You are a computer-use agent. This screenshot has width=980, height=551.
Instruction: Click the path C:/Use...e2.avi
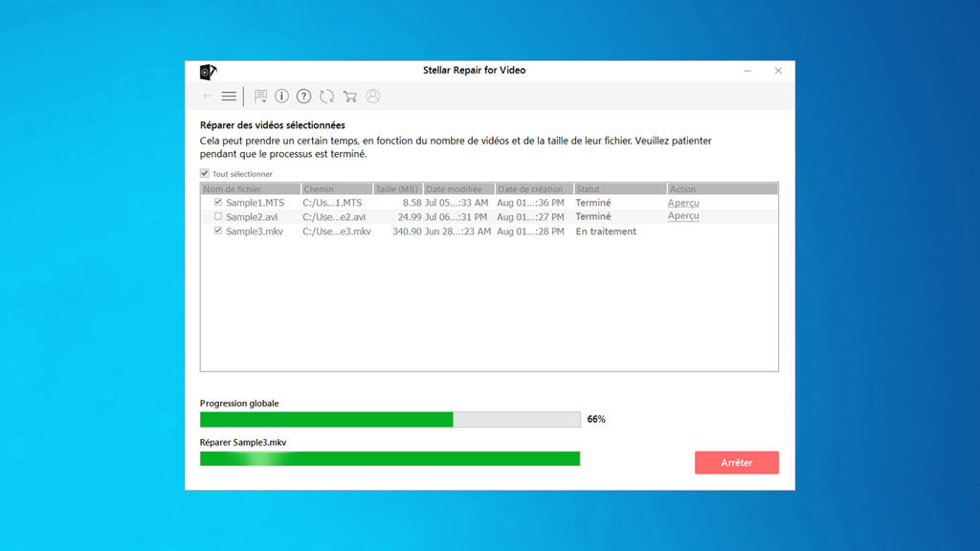[334, 217]
